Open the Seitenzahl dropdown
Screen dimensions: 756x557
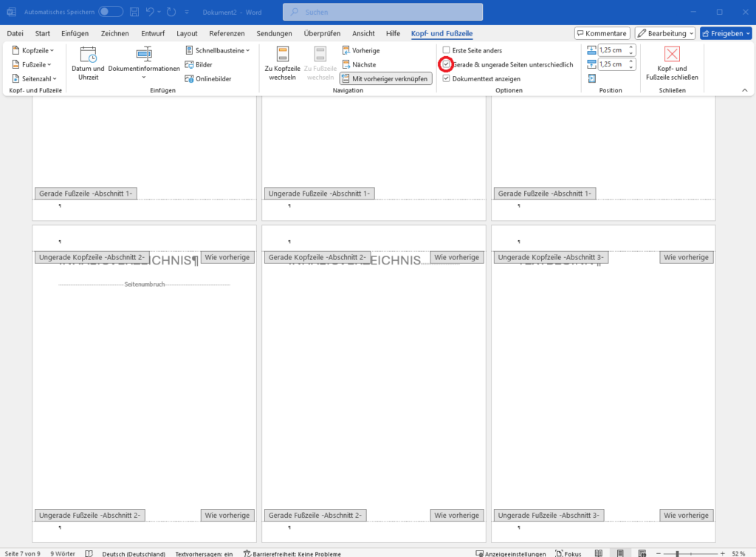34,78
